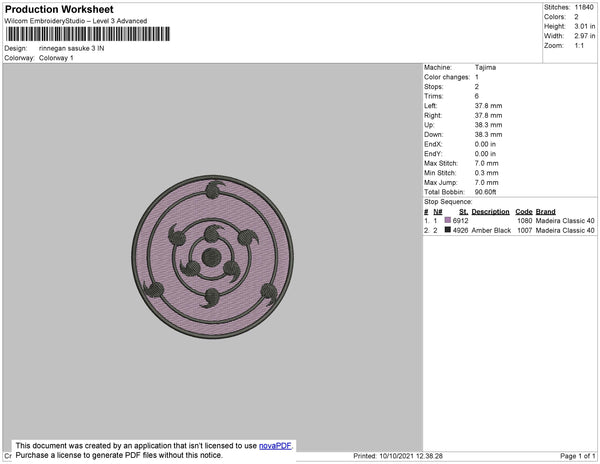The height and width of the screenshot is (464, 600).
Task: Click the stitch count '11840'
Action: point(584,7)
